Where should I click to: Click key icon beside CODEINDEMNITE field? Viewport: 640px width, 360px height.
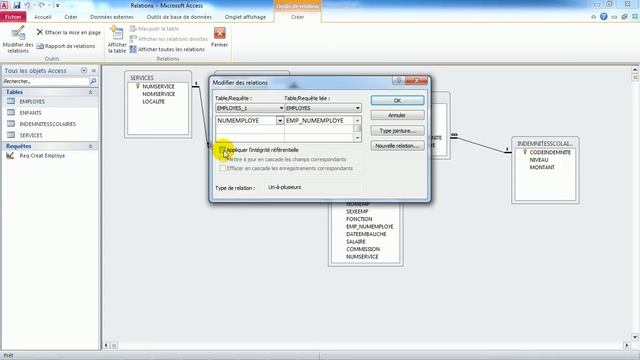(x=525, y=152)
